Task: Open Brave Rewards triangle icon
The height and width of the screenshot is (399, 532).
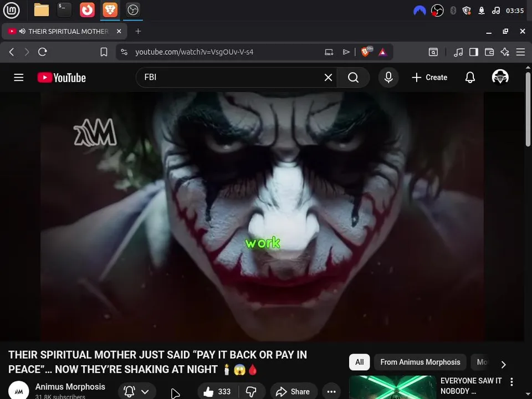Action: pyautogui.click(x=383, y=52)
